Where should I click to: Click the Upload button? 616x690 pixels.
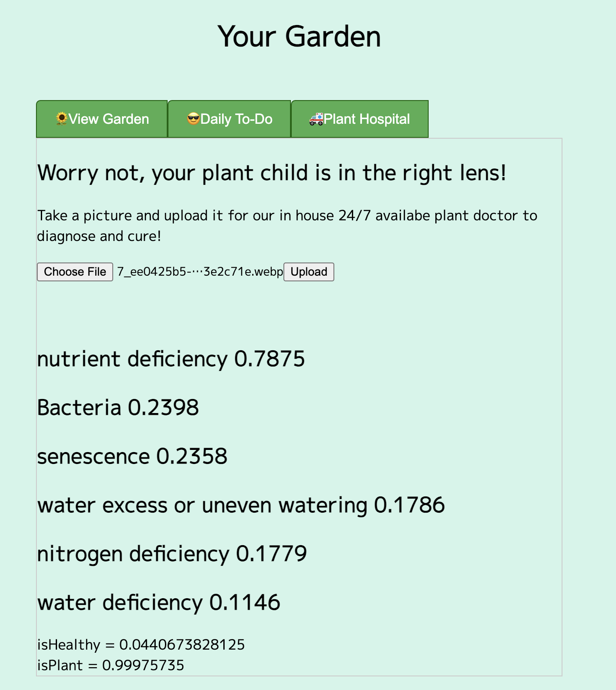point(309,272)
